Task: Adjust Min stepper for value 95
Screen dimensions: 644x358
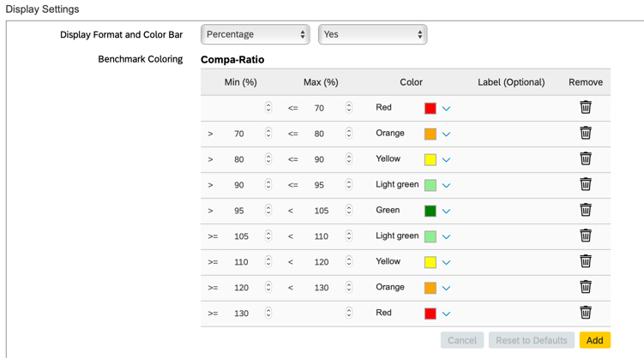Action: pos(268,211)
